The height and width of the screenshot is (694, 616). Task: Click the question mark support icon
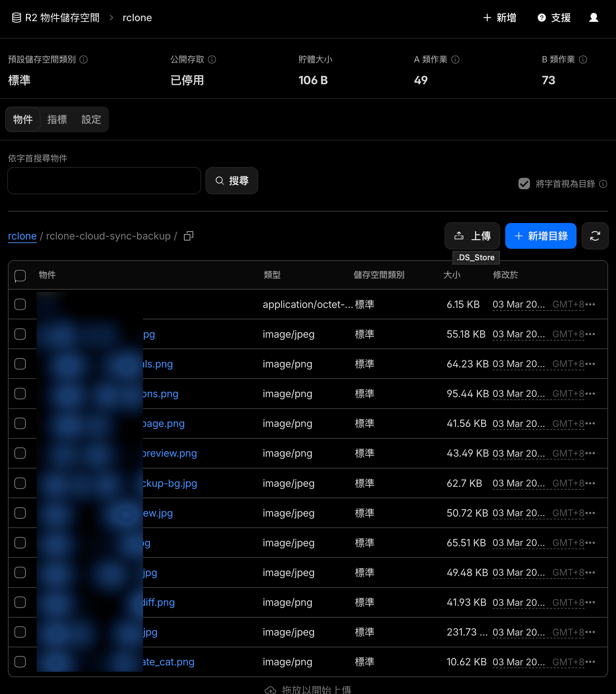(x=541, y=18)
